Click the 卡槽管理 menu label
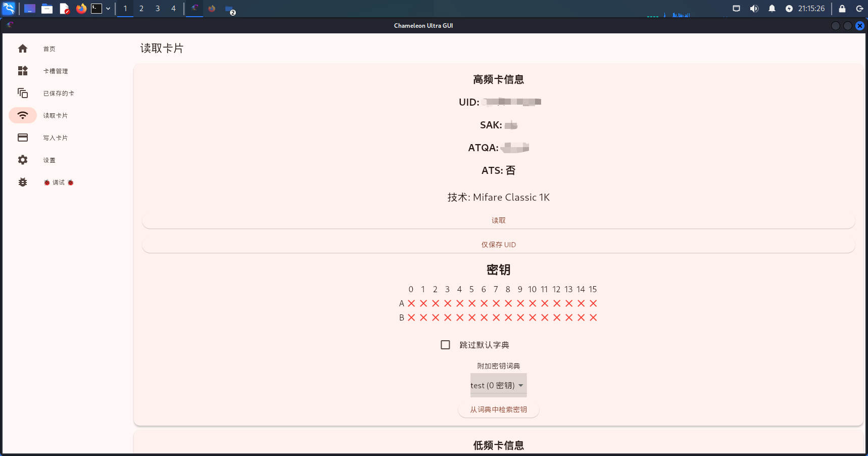868x456 pixels. click(56, 71)
